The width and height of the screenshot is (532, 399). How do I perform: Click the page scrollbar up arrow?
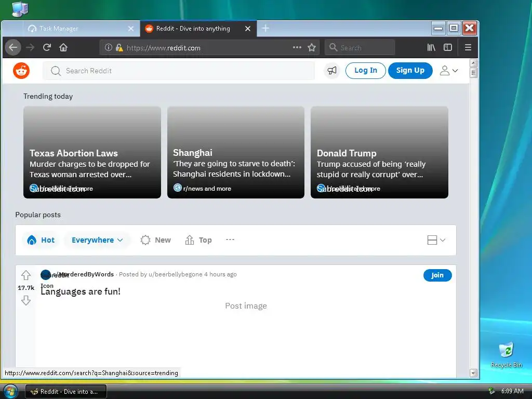(474, 63)
